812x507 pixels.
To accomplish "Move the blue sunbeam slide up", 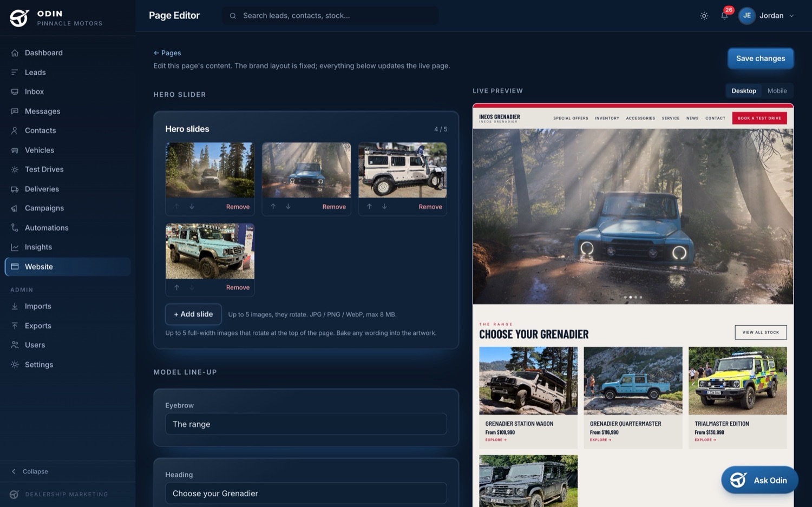I will [x=273, y=207].
